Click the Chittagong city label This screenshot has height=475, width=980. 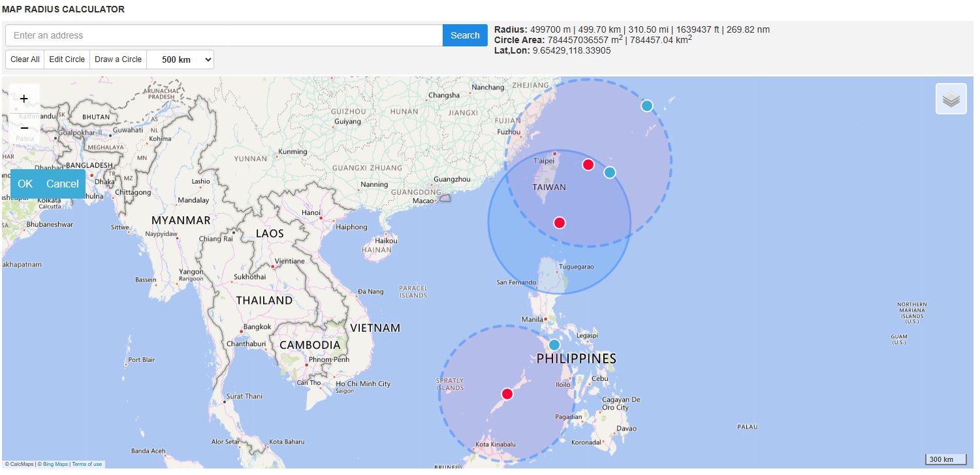(x=133, y=193)
